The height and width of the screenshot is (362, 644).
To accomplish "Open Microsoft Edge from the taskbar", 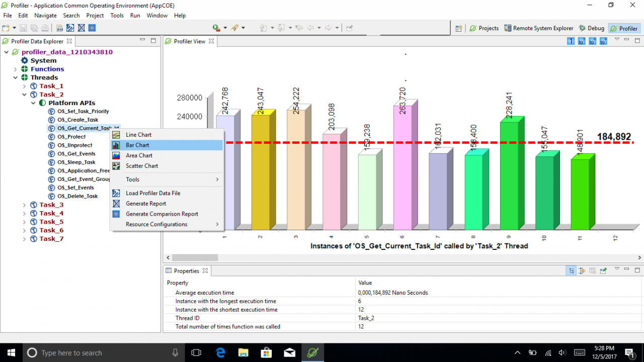I will [220, 352].
